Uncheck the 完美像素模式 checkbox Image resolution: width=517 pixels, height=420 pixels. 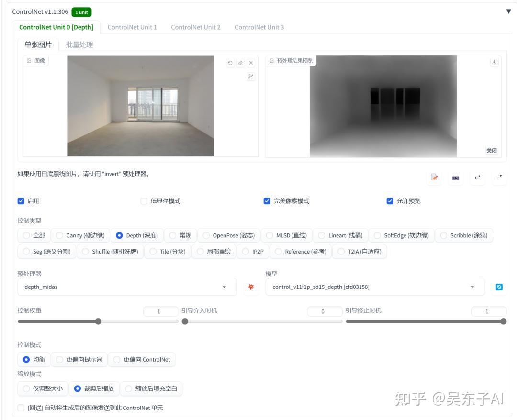(267, 201)
